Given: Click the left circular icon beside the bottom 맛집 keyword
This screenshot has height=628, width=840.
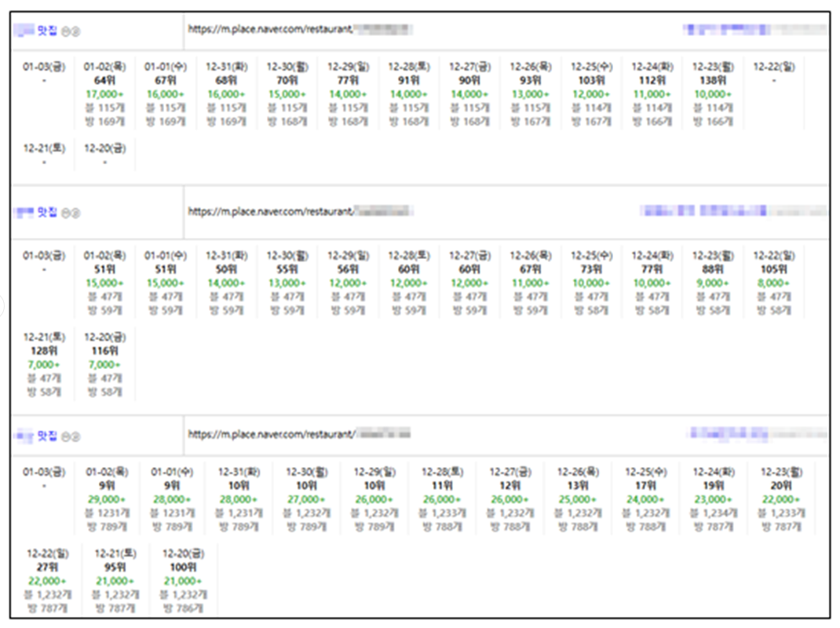Looking at the screenshot, I should [65, 436].
